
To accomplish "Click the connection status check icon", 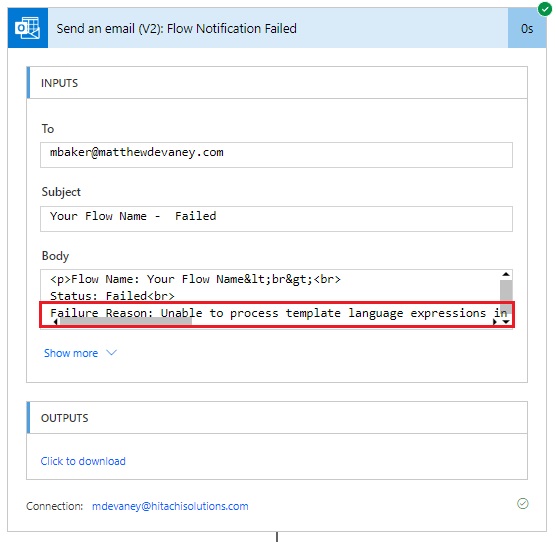I will click(x=523, y=503).
